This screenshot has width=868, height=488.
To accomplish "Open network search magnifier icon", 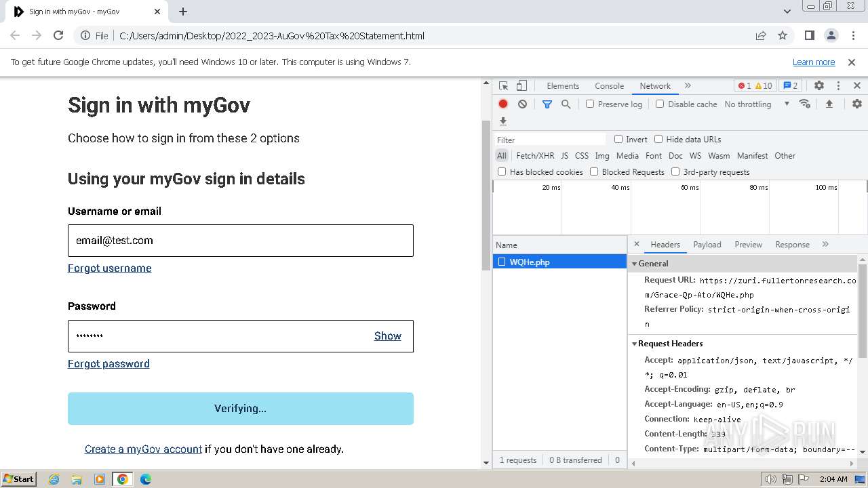I will [x=566, y=104].
